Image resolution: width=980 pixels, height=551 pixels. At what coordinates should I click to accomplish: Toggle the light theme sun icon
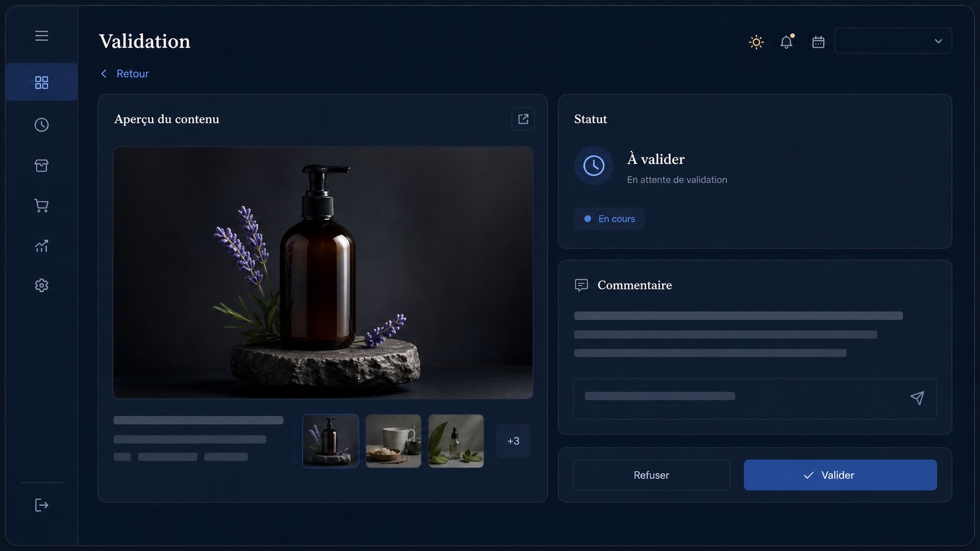756,42
